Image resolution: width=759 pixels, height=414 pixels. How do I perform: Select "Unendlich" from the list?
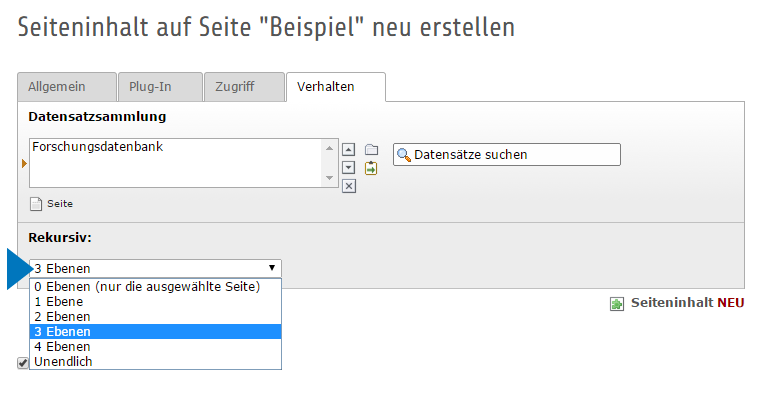(x=63, y=361)
